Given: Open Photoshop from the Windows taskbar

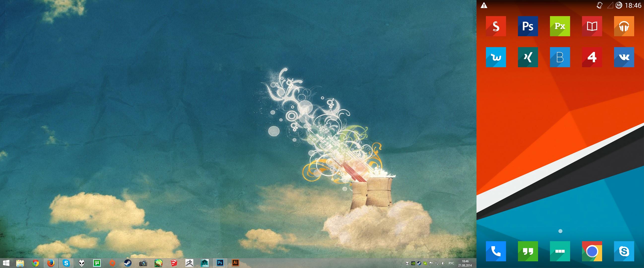Looking at the screenshot, I should (x=220, y=263).
